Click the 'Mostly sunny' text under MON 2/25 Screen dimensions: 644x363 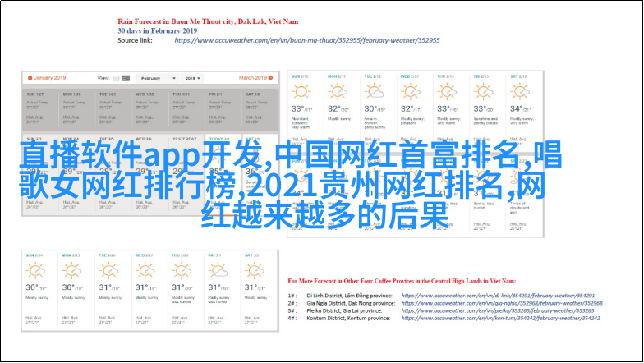[73, 297]
